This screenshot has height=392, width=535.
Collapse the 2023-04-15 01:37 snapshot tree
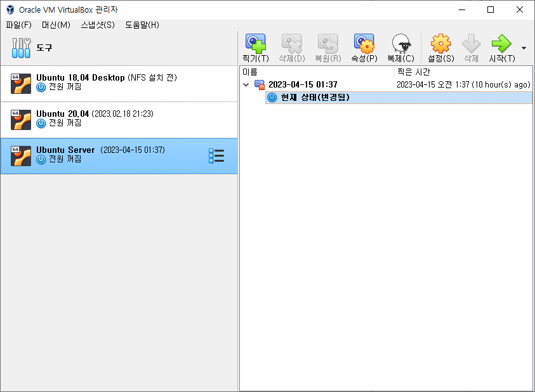246,84
